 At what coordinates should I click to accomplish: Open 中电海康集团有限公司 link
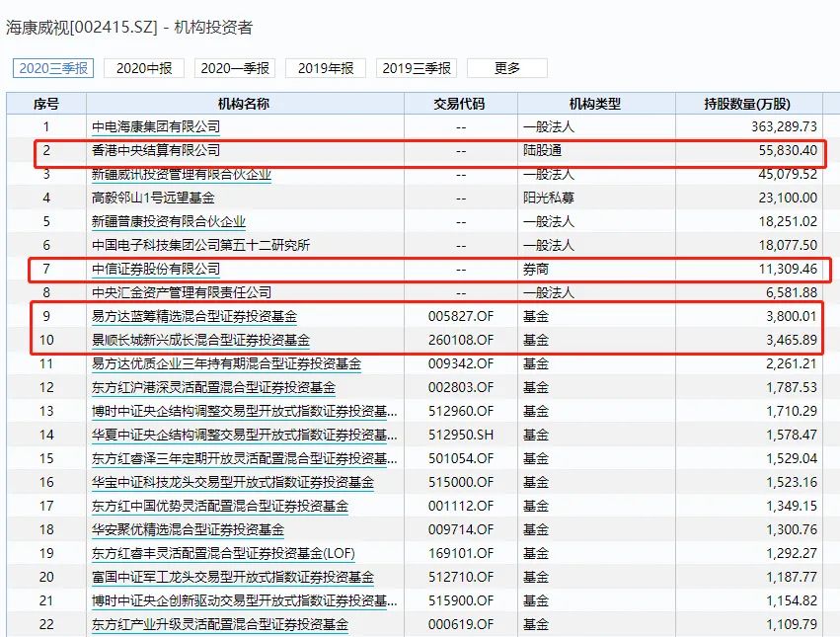tap(156, 127)
